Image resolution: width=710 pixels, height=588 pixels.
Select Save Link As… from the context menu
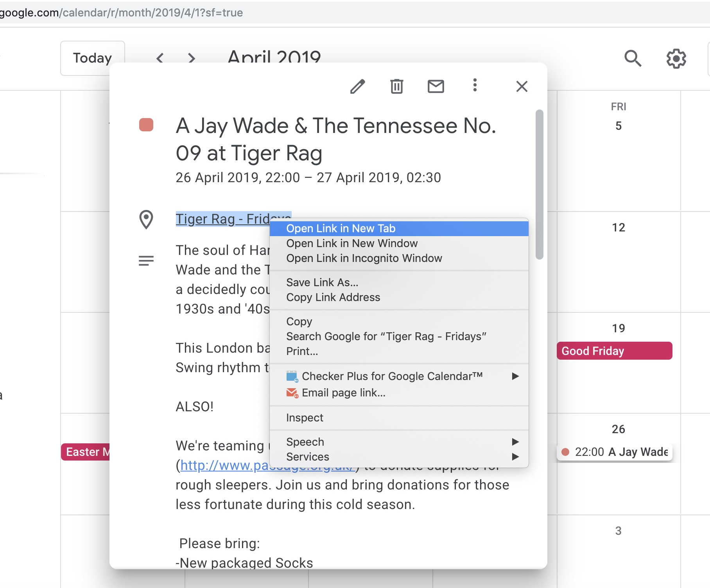pos(399,282)
